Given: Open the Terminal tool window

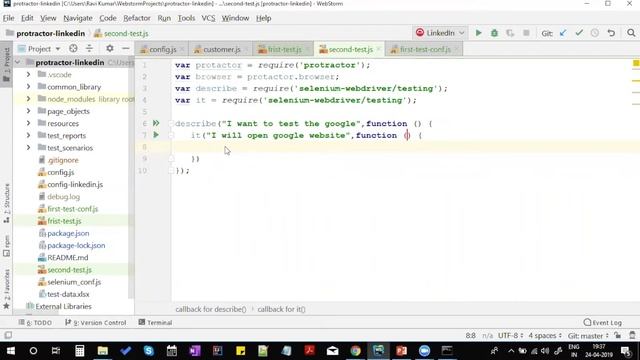Looking at the screenshot, I should tap(155, 322).
